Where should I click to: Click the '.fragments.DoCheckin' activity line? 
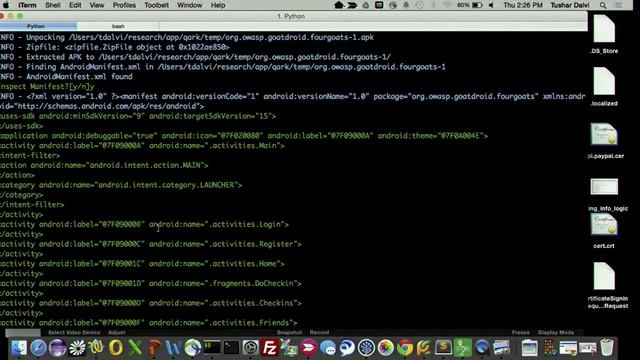151,283
